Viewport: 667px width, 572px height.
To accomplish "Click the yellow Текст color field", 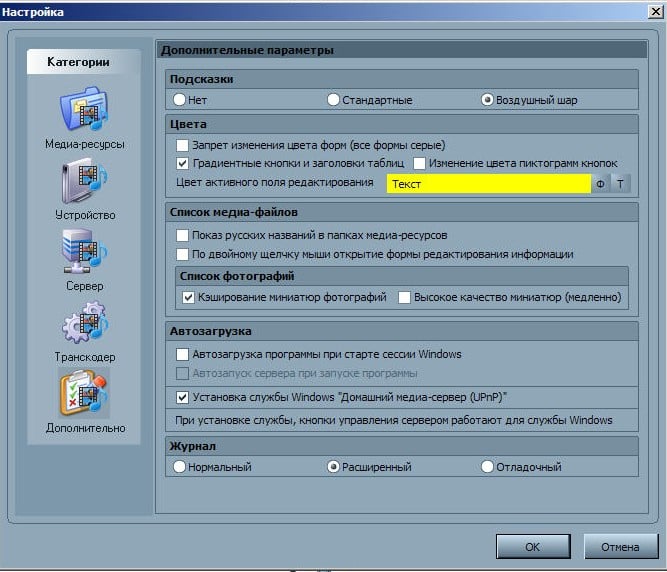I will [488, 184].
